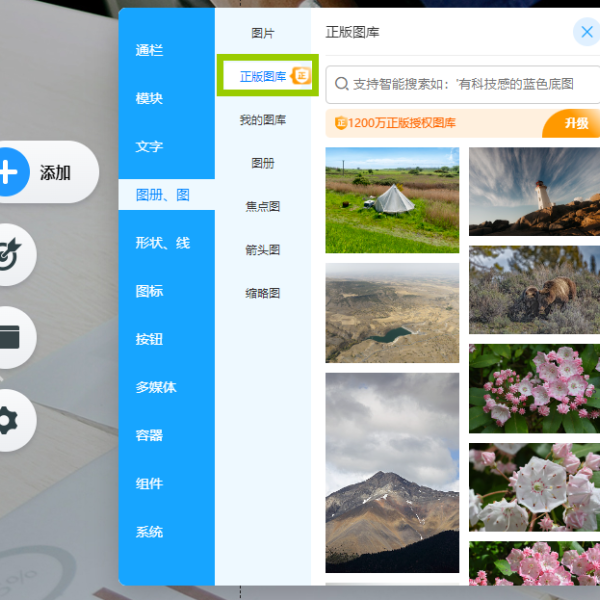Viewport: 600px width, 600px height.
Task: Click 1200万正版授权图库 banner text
Action: (x=401, y=123)
